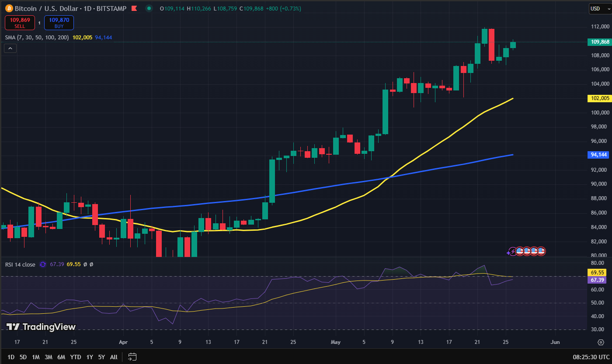This screenshot has height=364, width=612.
Task: Click the yellow SMA value 102,005 in legend
Action: pyautogui.click(x=82, y=37)
